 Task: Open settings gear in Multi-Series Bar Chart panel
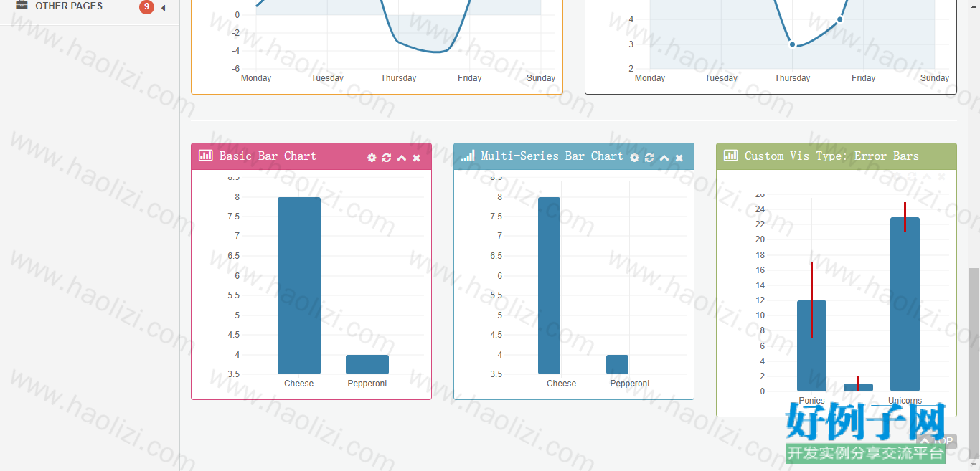click(x=634, y=158)
